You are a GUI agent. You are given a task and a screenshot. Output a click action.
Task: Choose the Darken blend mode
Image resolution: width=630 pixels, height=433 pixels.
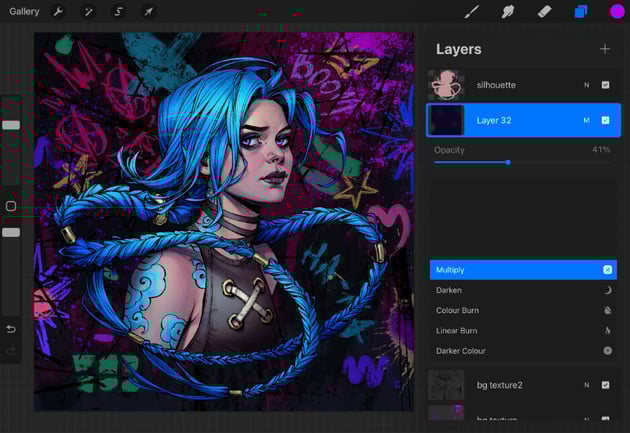[x=523, y=290]
